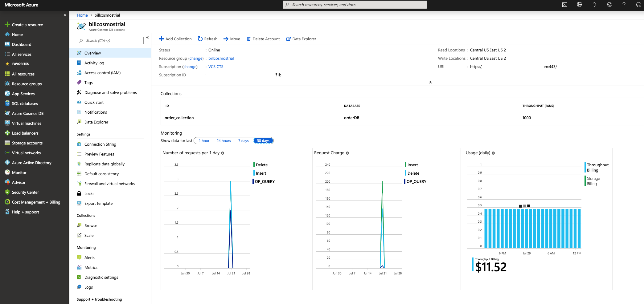Click Storage Billing legend entry
The image size is (644, 304).
pos(593,181)
